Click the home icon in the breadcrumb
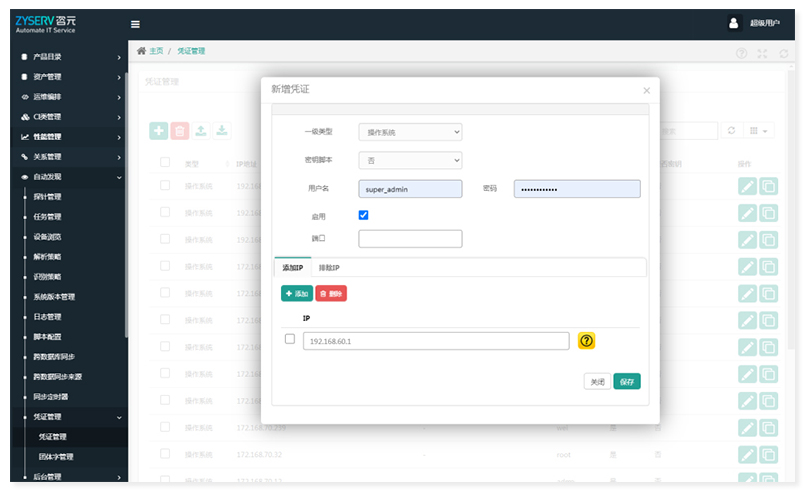This screenshot has height=495, width=808. (142, 51)
